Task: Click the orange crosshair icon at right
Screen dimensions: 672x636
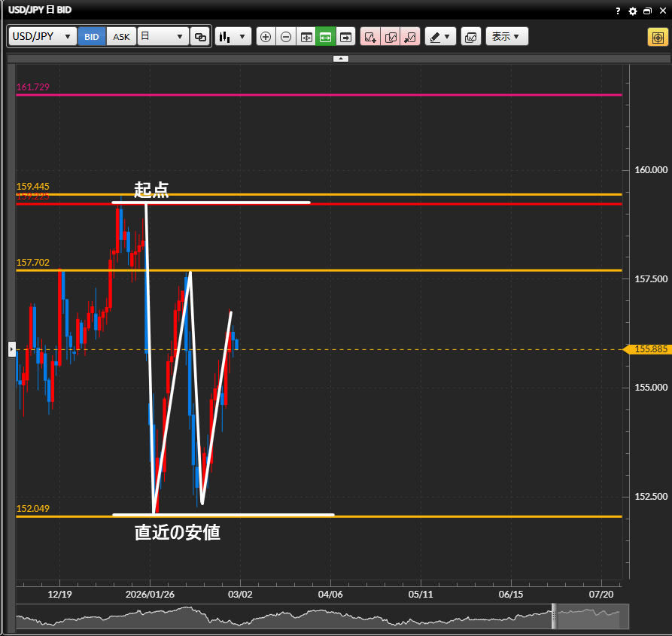Action: (656, 37)
